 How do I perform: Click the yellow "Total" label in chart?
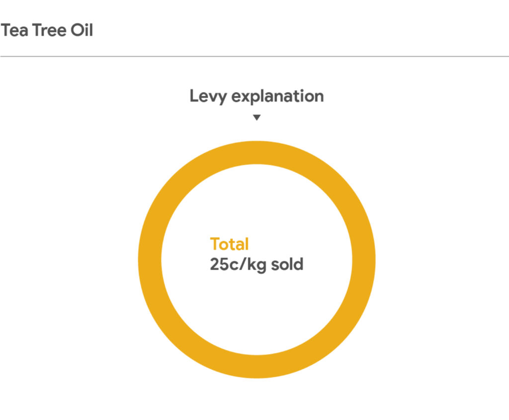point(229,244)
